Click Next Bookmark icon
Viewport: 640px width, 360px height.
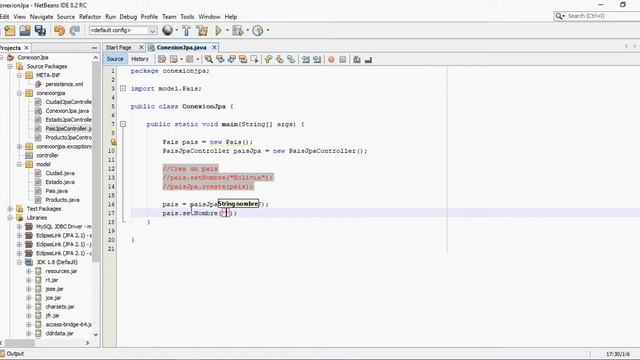(280, 60)
